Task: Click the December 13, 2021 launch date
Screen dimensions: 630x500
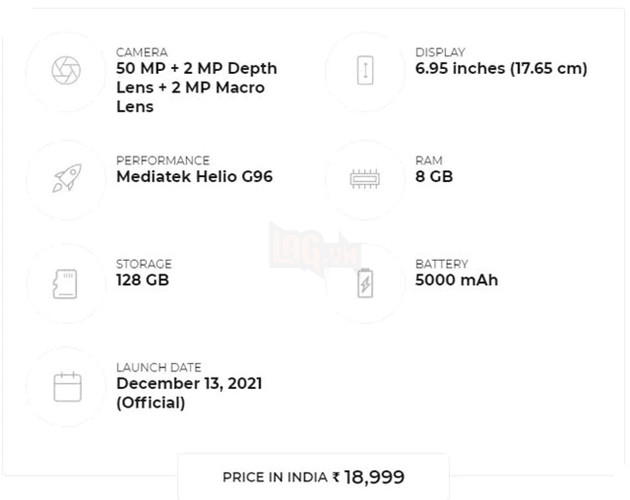Action: 189,384
